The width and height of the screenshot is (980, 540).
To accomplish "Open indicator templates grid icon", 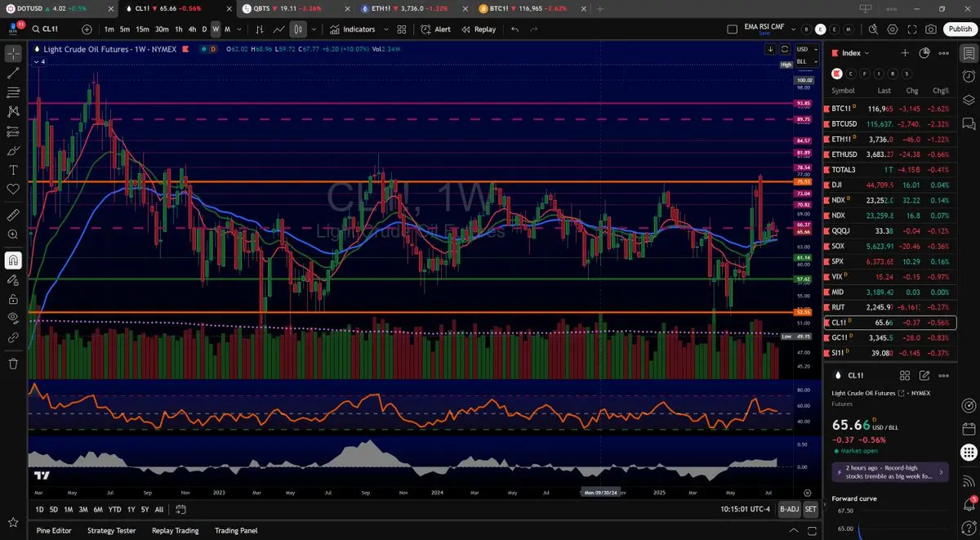I will 401,29.
